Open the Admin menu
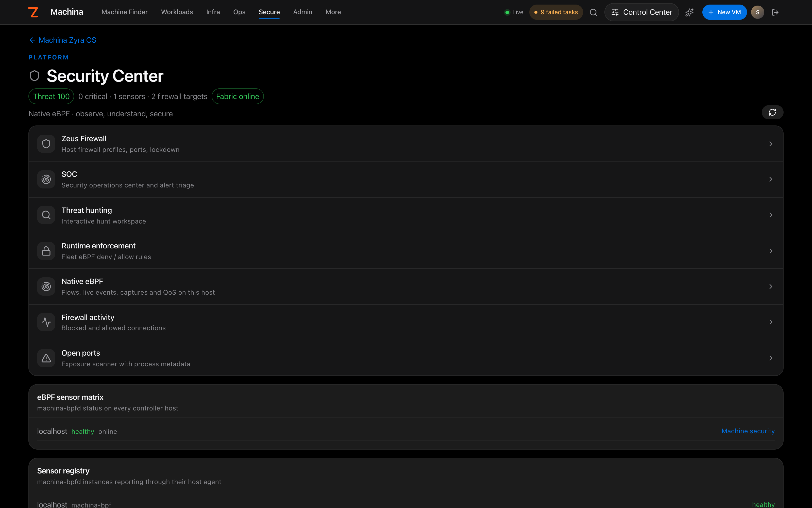812x508 pixels. click(x=303, y=12)
